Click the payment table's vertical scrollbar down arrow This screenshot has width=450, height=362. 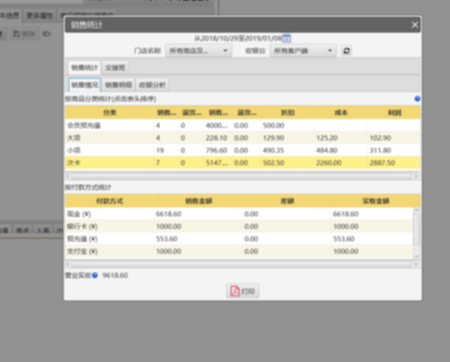417,256
